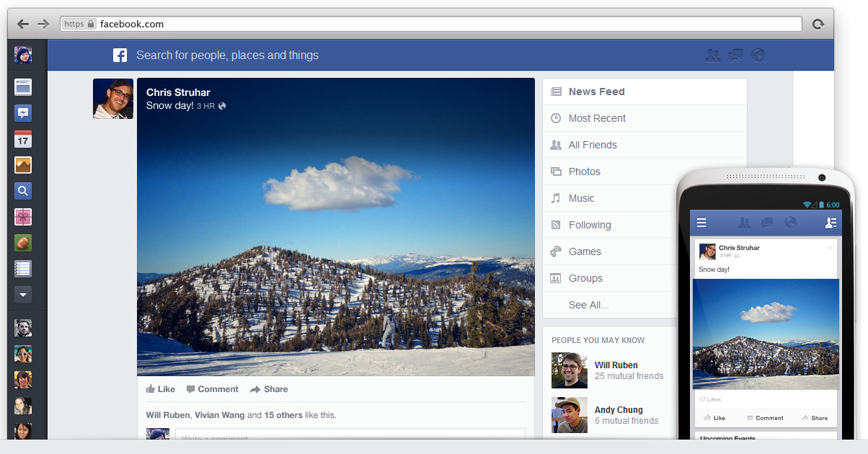Click the 'PEOPLE YOU MAY KNOW' heading
This screenshot has width=868, height=454.
[598, 340]
